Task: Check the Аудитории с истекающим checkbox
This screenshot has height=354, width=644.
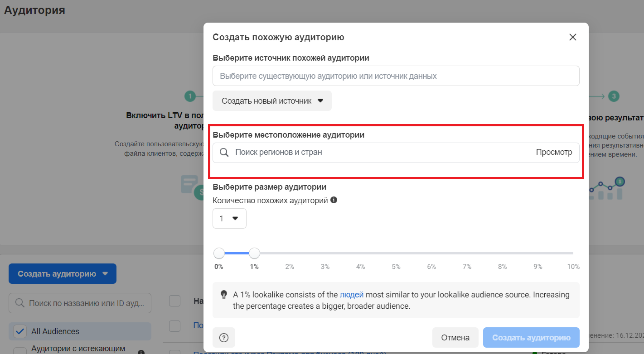Action: point(20,351)
